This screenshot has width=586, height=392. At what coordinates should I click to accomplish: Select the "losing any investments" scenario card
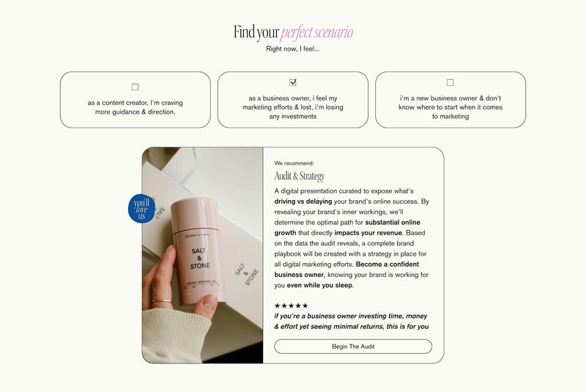click(292, 100)
